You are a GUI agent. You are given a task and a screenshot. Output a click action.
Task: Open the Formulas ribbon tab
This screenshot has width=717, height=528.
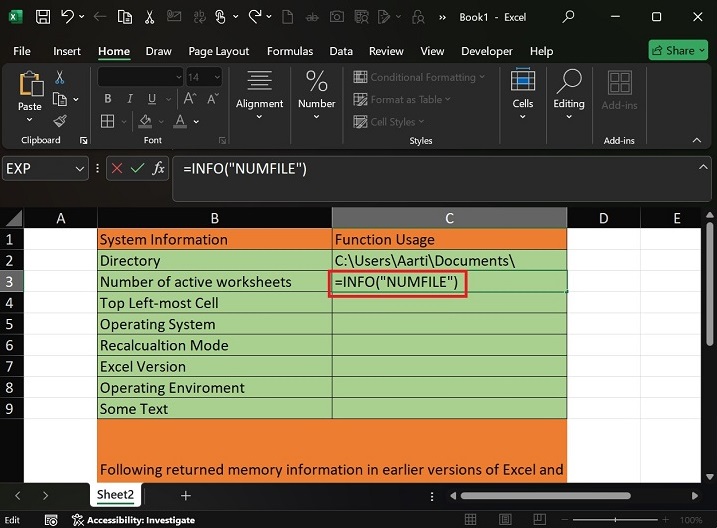point(290,51)
